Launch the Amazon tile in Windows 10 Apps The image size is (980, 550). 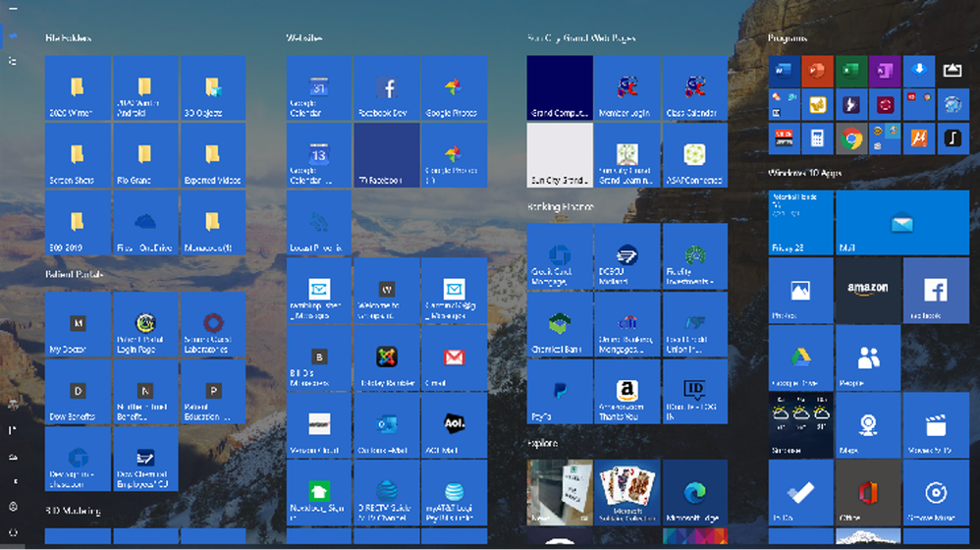pyautogui.click(x=868, y=290)
